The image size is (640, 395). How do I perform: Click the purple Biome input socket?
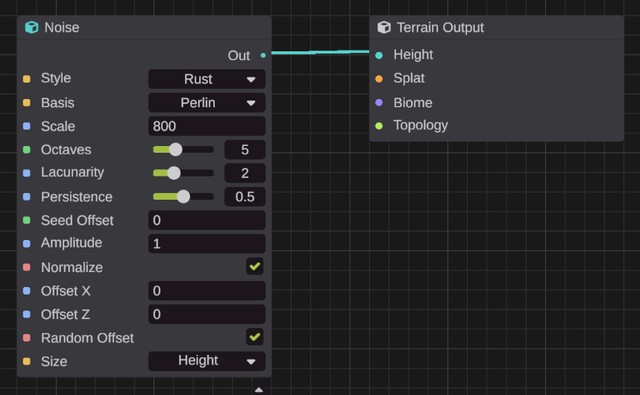379,102
